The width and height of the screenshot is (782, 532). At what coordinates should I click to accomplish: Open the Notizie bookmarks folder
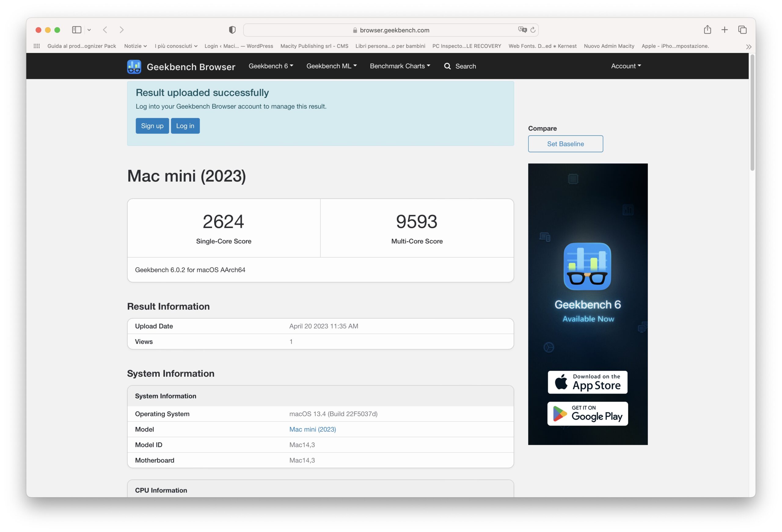pos(135,46)
